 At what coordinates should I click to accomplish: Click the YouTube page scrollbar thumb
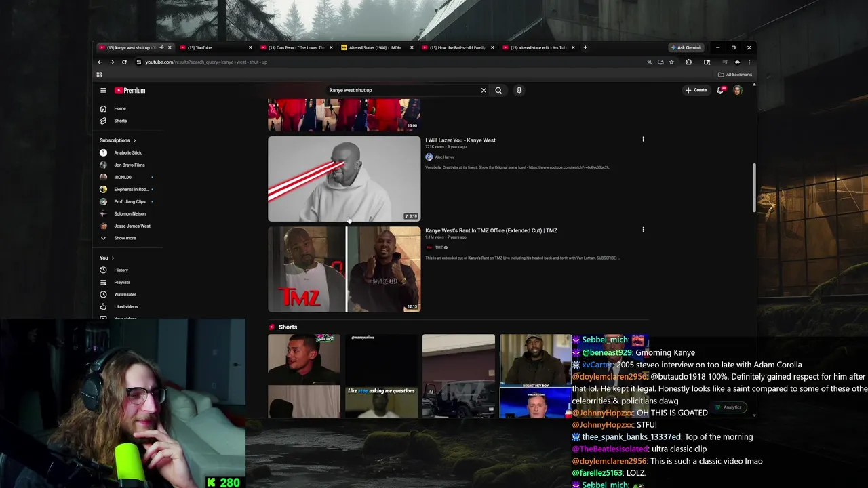pos(753,187)
